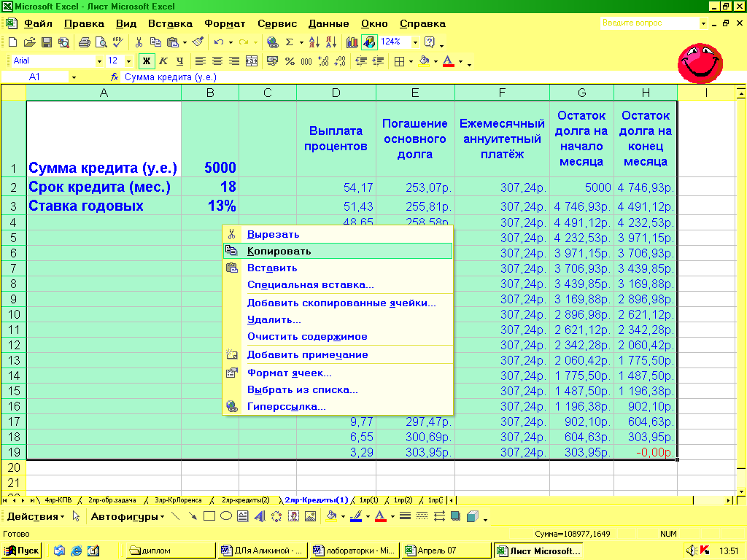Increase cell indent
Image resolution: width=747 pixels, height=560 pixels.
[x=379, y=61]
